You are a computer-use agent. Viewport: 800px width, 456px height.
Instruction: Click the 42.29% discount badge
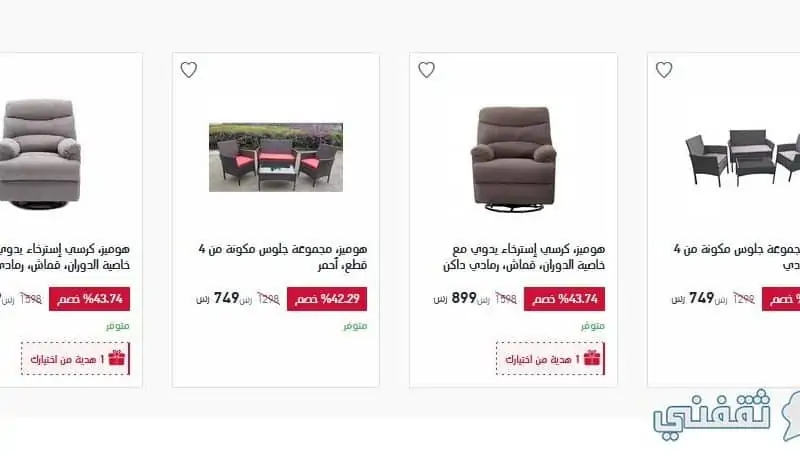coord(327,299)
